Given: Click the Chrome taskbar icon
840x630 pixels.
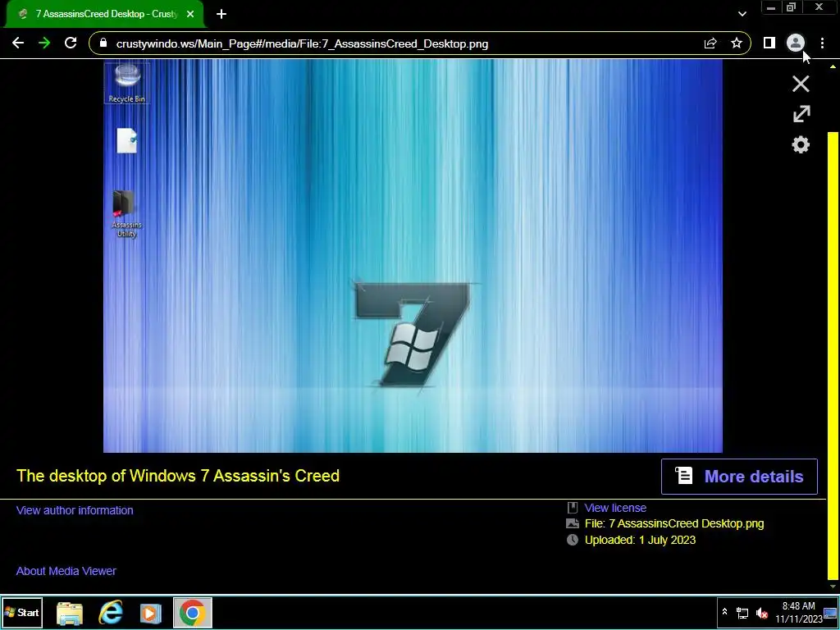Looking at the screenshot, I should (192, 613).
